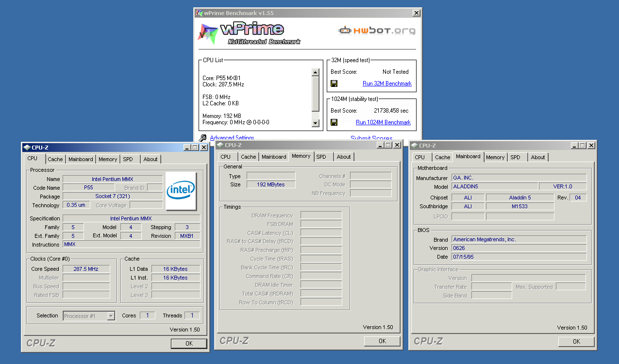This screenshot has width=619, height=364.
Task: Click OK in right CPU-Z window
Action: tap(576, 342)
